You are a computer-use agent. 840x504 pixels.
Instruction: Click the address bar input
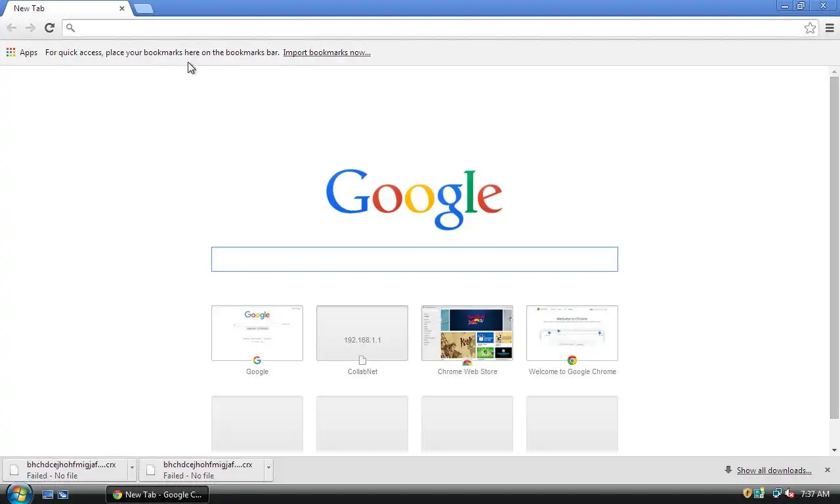[440, 28]
